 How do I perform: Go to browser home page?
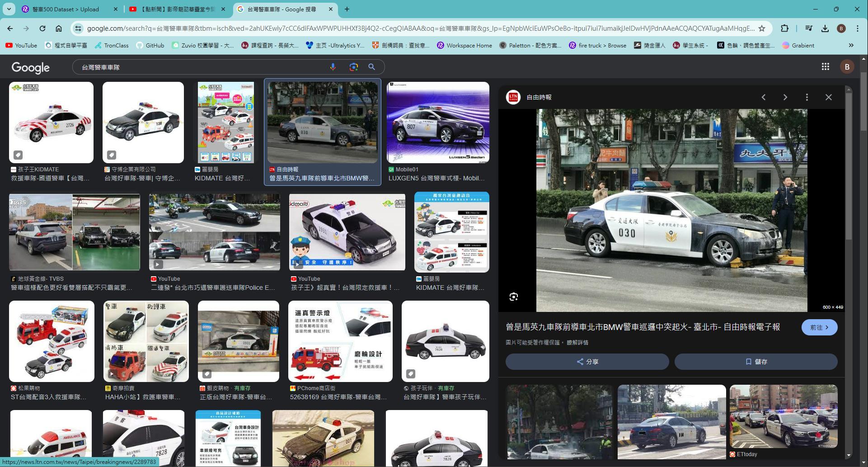(59, 28)
